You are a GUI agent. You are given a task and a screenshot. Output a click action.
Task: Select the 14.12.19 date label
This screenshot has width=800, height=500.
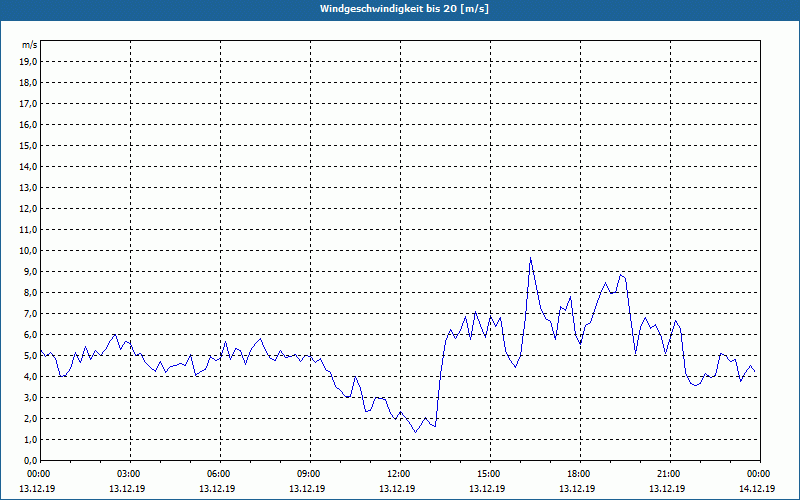[x=757, y=488]
